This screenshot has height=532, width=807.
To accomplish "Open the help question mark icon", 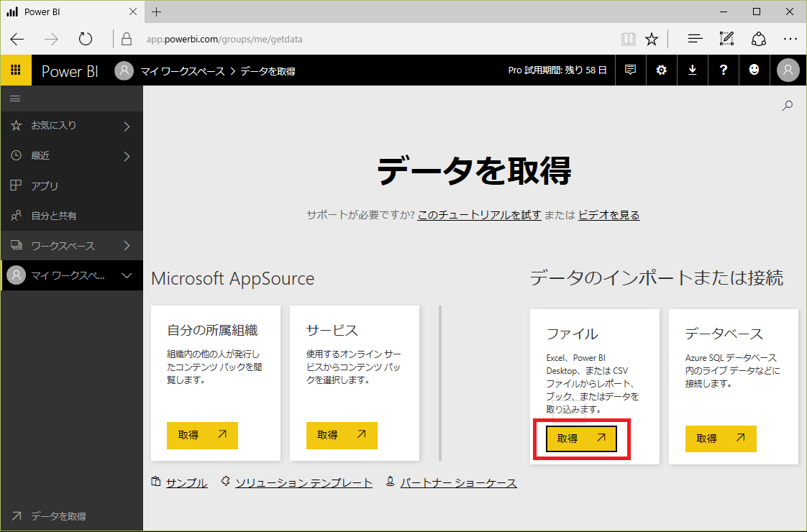I will (x=723, y=70).
